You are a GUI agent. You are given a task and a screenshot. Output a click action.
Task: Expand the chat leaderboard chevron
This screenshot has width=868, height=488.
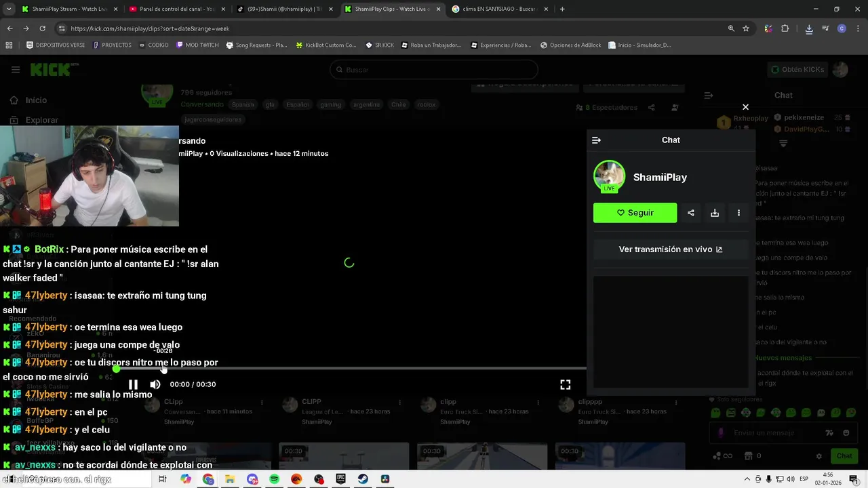coord(783,144)
